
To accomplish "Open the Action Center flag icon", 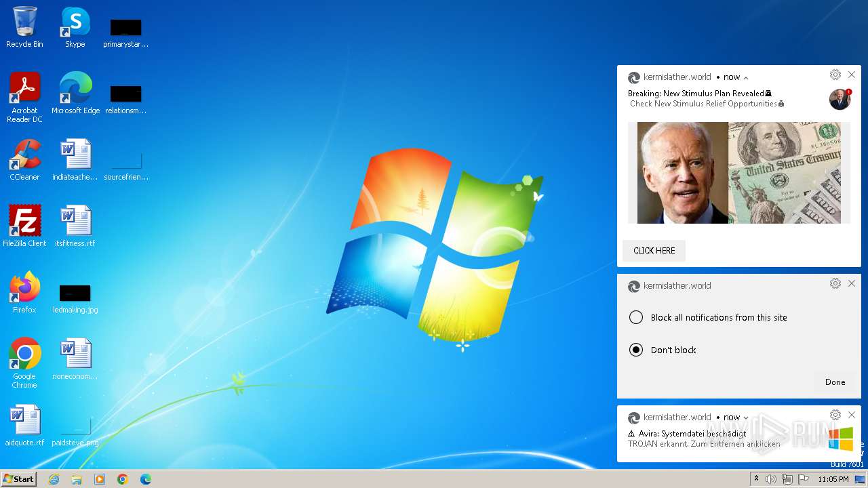I will click(804, 479).
